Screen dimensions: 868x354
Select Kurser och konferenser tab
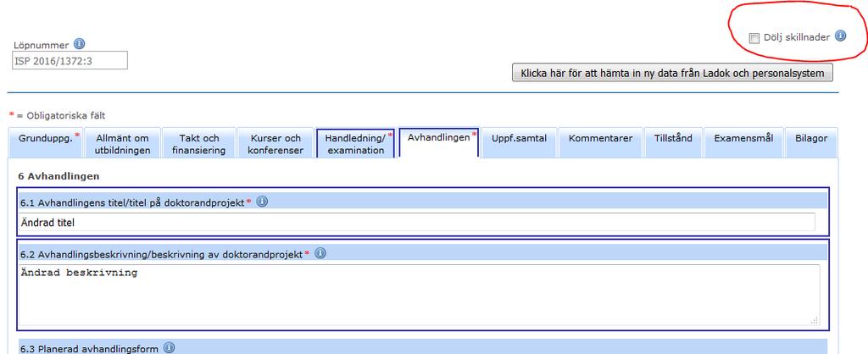click(275, 143)
